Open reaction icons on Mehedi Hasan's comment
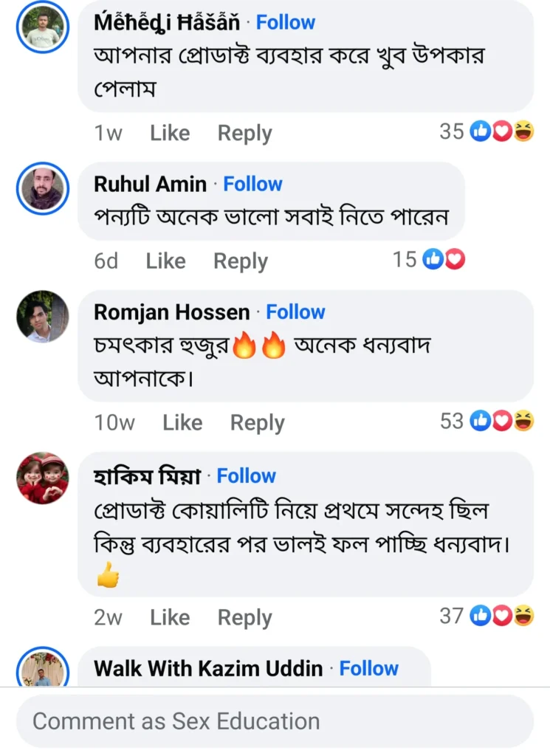The width and height of the screenshot is (550, 756). (502, 132)
